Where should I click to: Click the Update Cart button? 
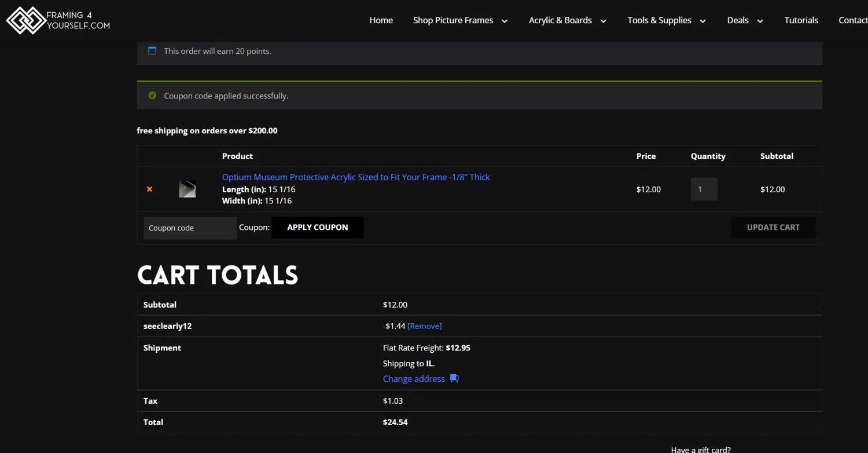coord(773,227)
